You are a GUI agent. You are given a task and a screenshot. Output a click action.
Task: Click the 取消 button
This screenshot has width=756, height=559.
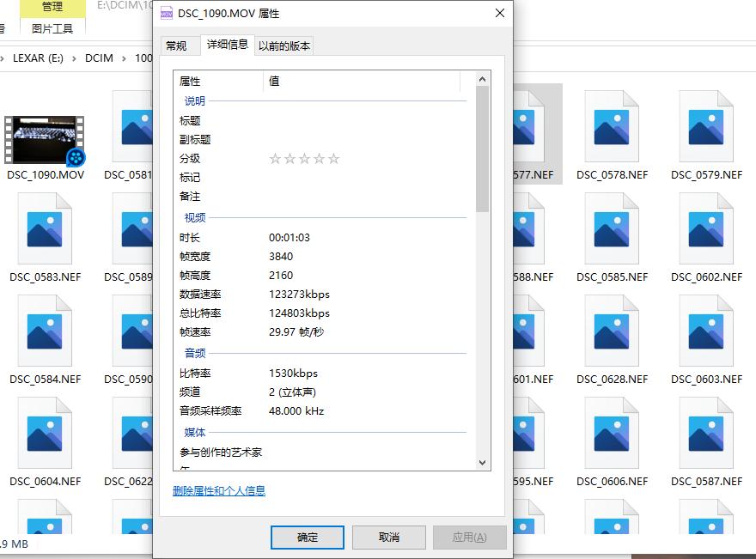point(388,537)
